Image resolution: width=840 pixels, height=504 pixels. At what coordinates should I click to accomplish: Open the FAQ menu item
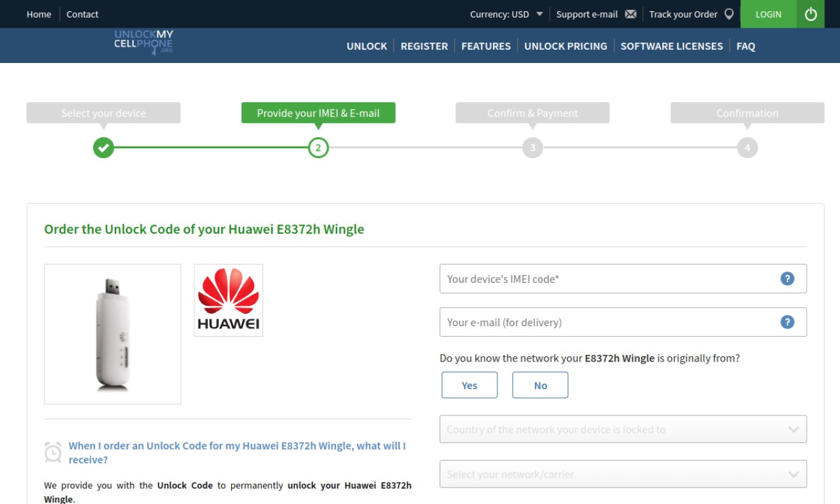point(745,46)
